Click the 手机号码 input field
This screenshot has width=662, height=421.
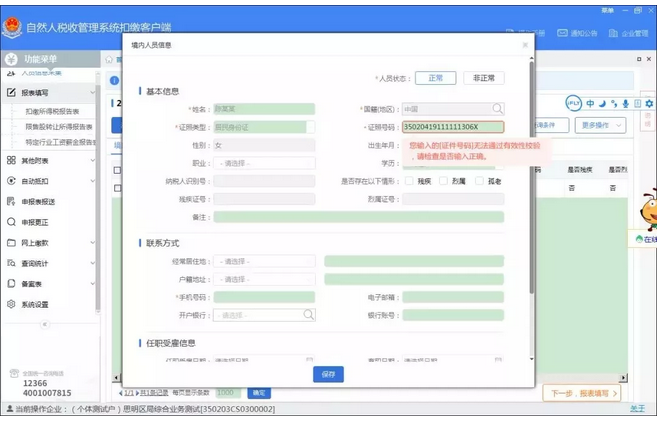click(264, 297)
